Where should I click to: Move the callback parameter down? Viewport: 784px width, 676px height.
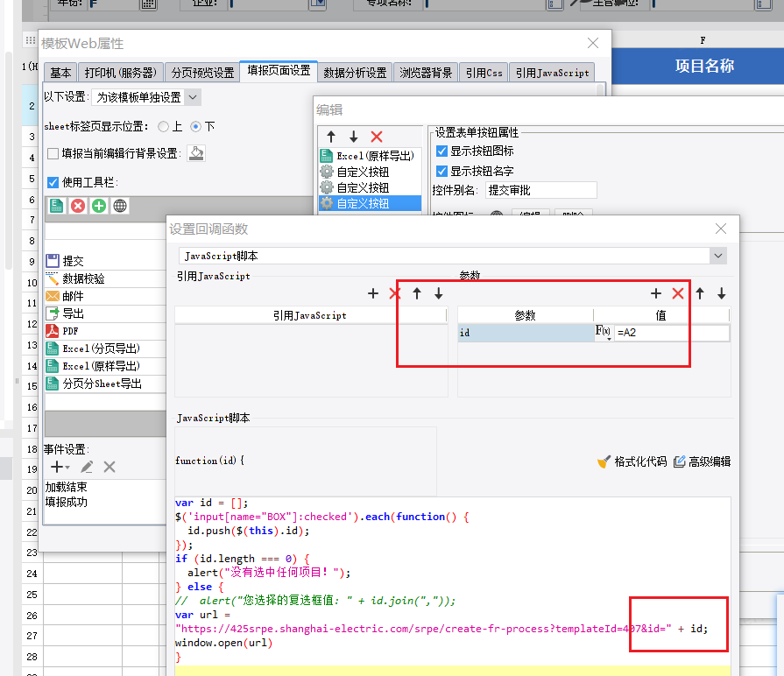point(722,293)
